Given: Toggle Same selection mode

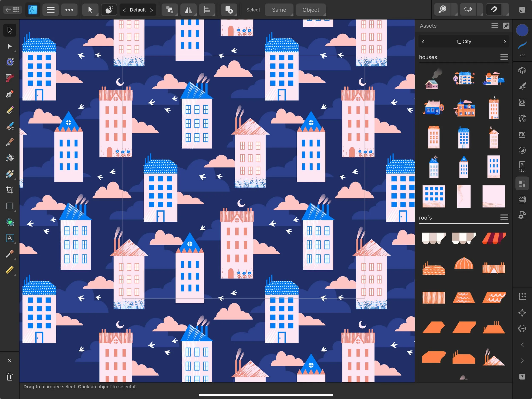Looking at the screenshot, I should 279,10.
